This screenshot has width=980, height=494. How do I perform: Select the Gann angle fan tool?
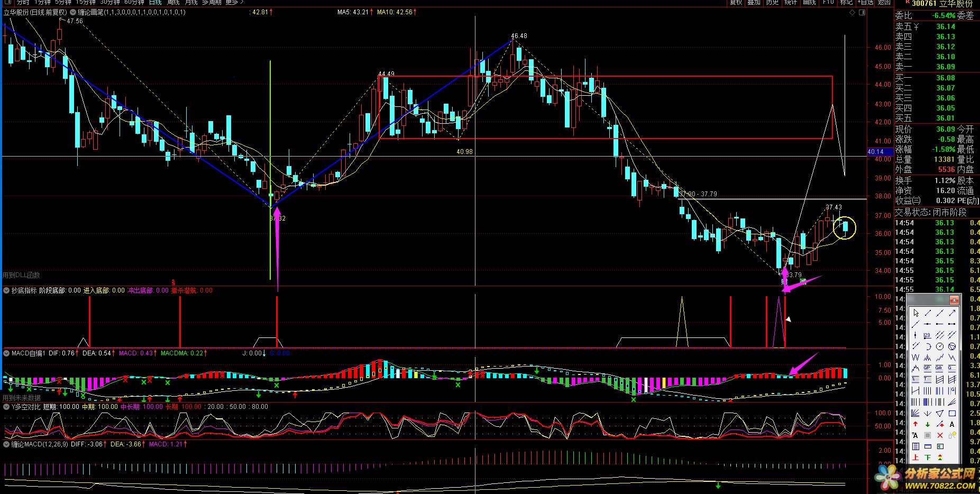click(x=915, y=413)
